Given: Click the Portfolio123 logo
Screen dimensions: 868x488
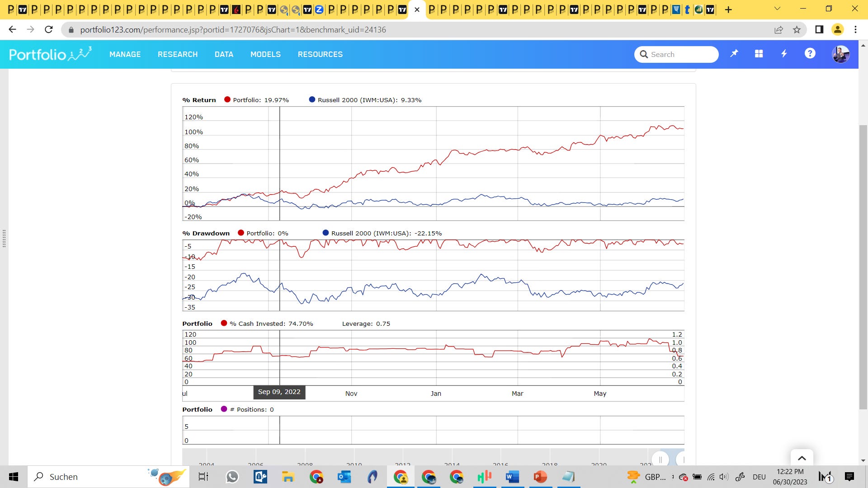Looking at the screenshot, I should [50, 54].
